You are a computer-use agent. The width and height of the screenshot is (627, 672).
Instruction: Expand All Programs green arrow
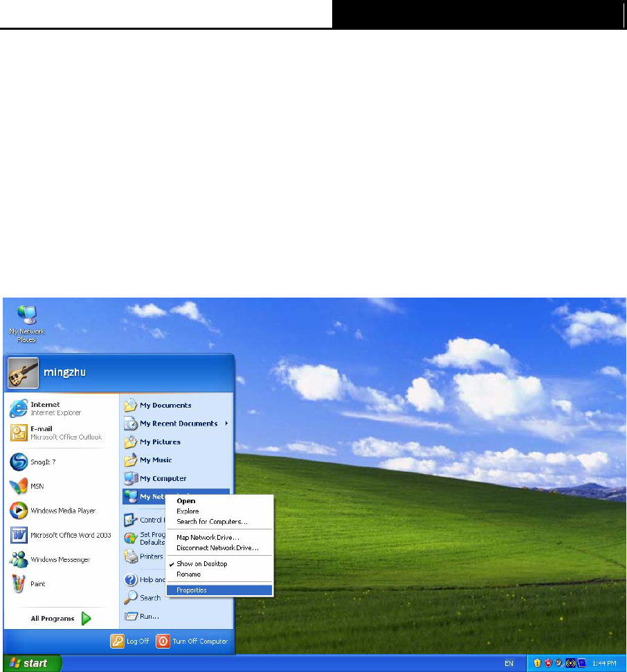pyautogui.click(x=86, y=619)
